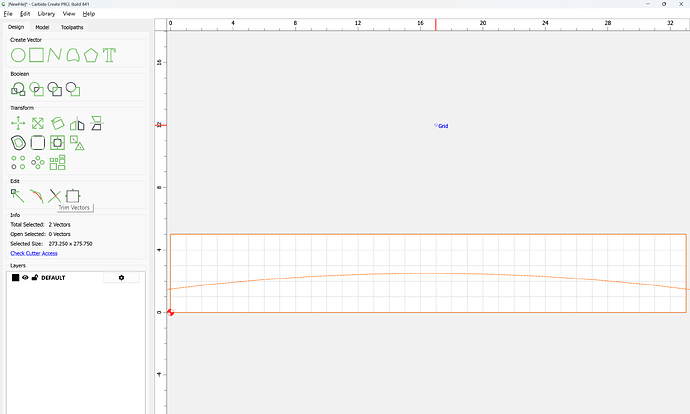The image size is (690, 414).
Task: Select the DEFAULT layer row
Action: tap(76, 278)
